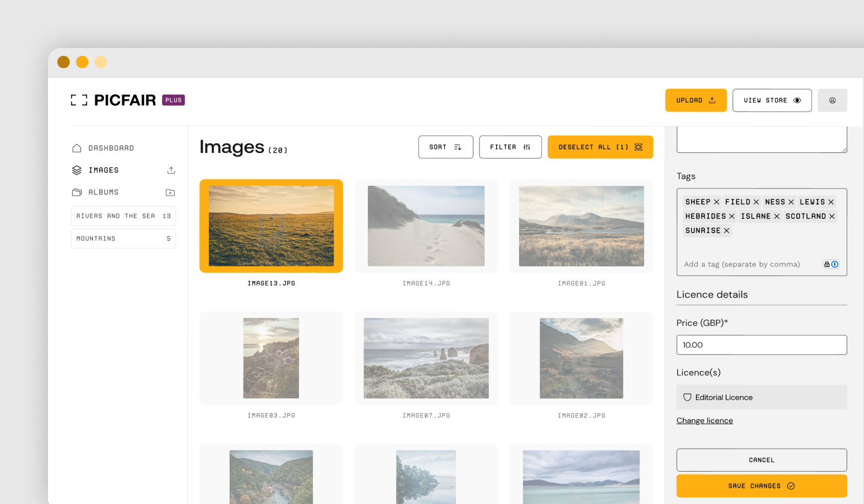Open the Mountains album
Viewport: 864px width, 504px height.
[124, 239]
